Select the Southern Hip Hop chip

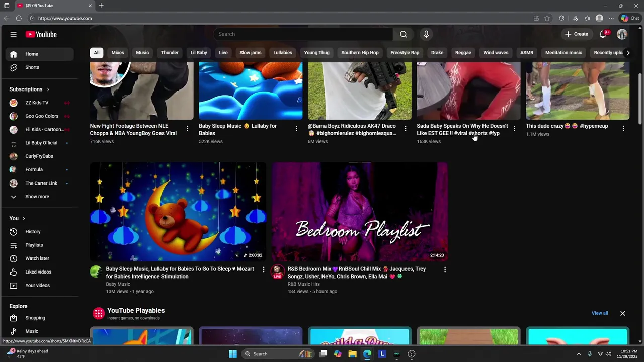point(360,53)
